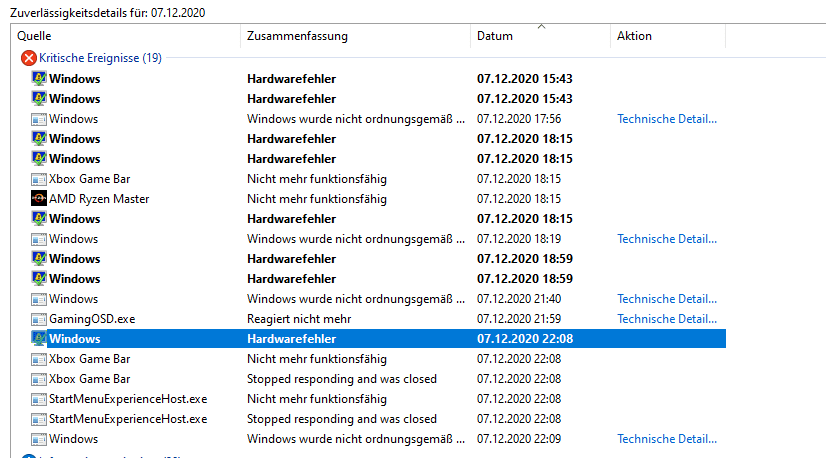The height and width of the screenshot is (458, 826).
Task: Open Technische Details for the 17:56 shutdown
Action: tap(666, 119)
